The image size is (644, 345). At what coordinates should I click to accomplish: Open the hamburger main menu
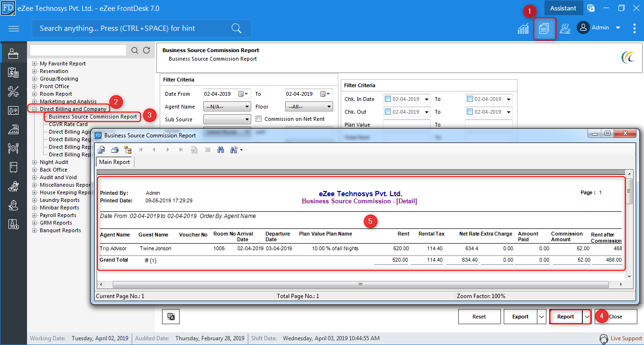pyautogui.click(x=14, y=28)
